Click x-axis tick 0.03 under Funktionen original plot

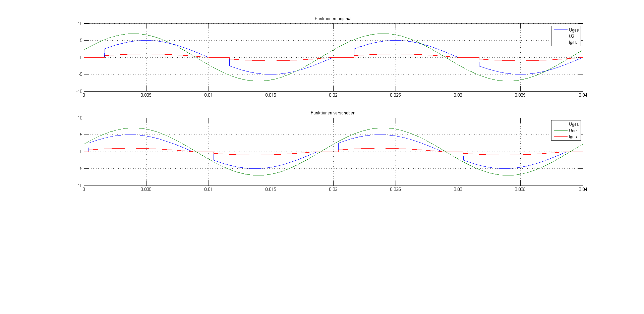pyautogui.click(x=458, y=95)
